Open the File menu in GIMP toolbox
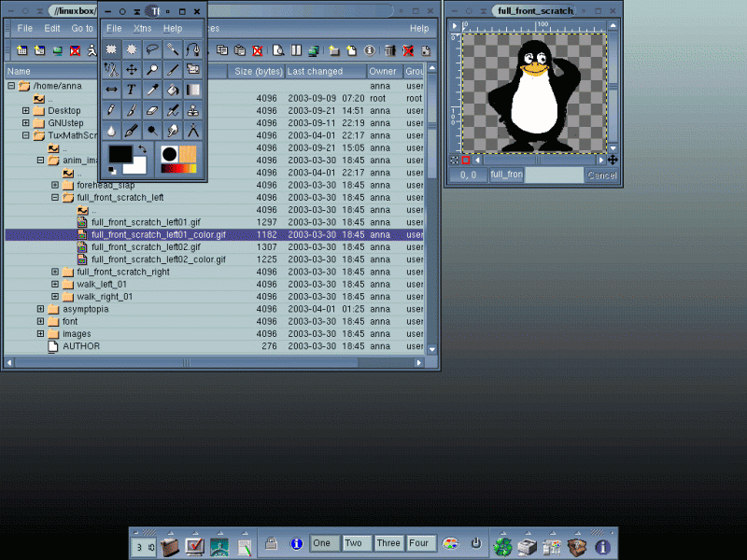The width and height of the screenshot is (747, 560). (114, 29)
